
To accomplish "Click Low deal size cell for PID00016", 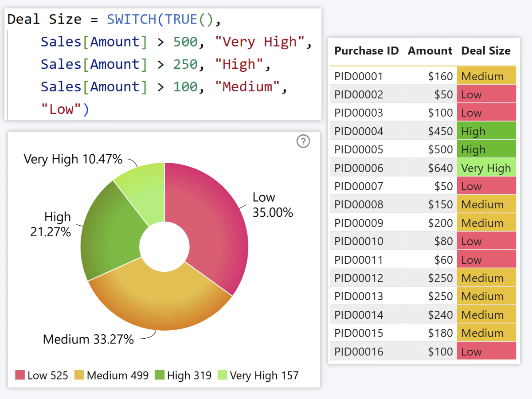I will click(487, 352).
